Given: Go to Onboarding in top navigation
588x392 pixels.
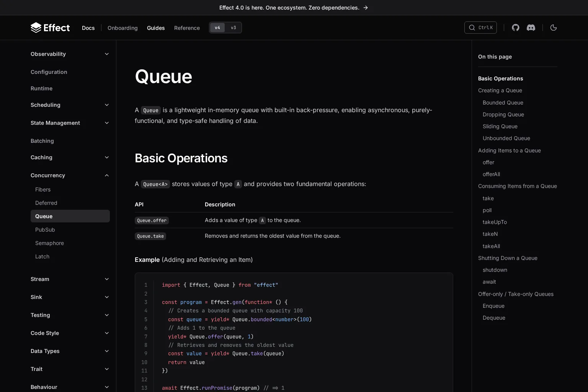Looking at the screenshot, I should 122,28.
